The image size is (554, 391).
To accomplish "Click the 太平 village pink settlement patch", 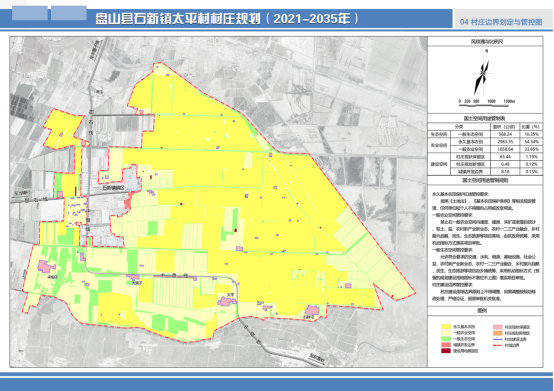I will point(227,301).
